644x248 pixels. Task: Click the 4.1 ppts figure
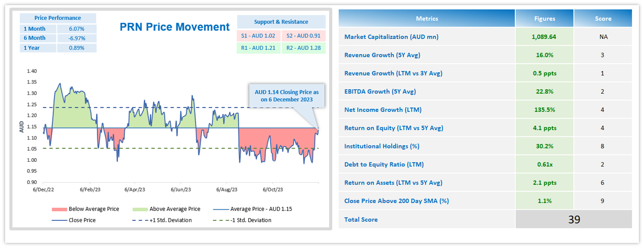[544, 128]
